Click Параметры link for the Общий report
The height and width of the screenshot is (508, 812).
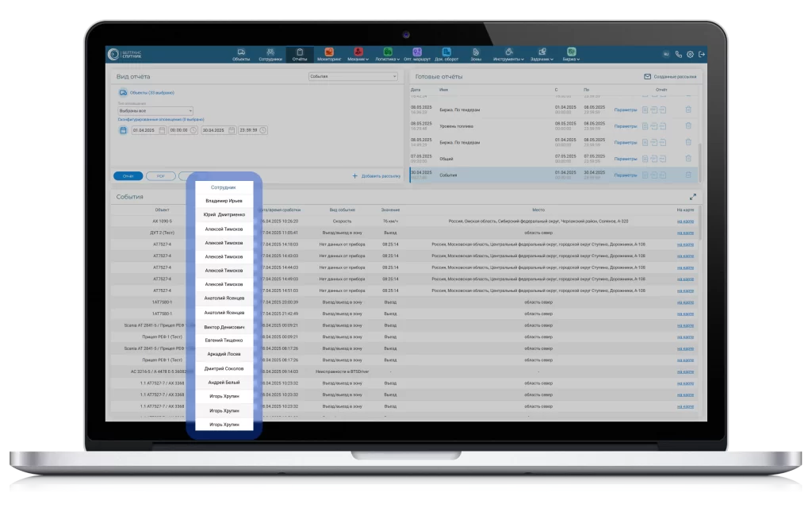(626, 158)
